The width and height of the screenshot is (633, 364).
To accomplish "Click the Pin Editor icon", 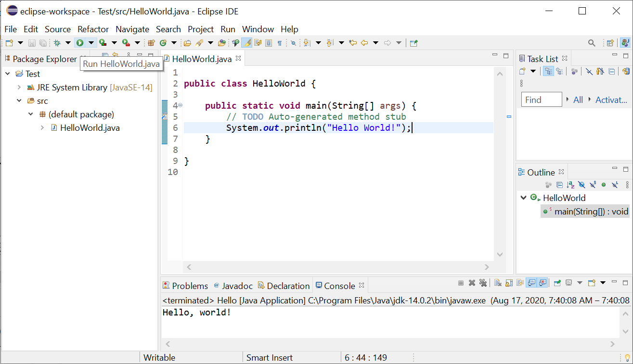I will (x=413, y=43).
